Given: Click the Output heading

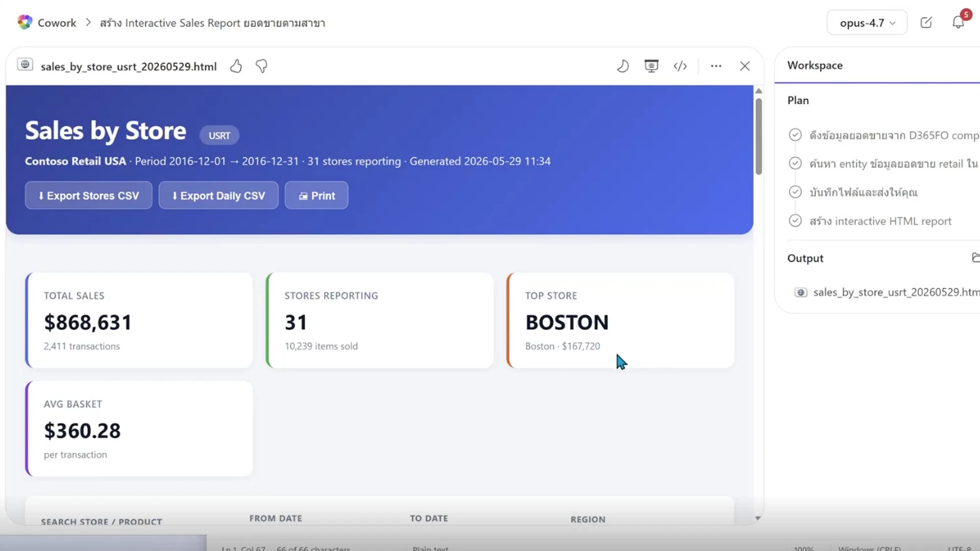Looking at the screenshot, I should [805, 258].
